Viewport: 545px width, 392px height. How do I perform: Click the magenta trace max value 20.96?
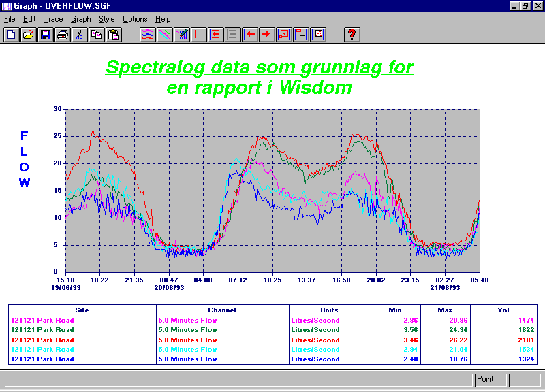458,320
